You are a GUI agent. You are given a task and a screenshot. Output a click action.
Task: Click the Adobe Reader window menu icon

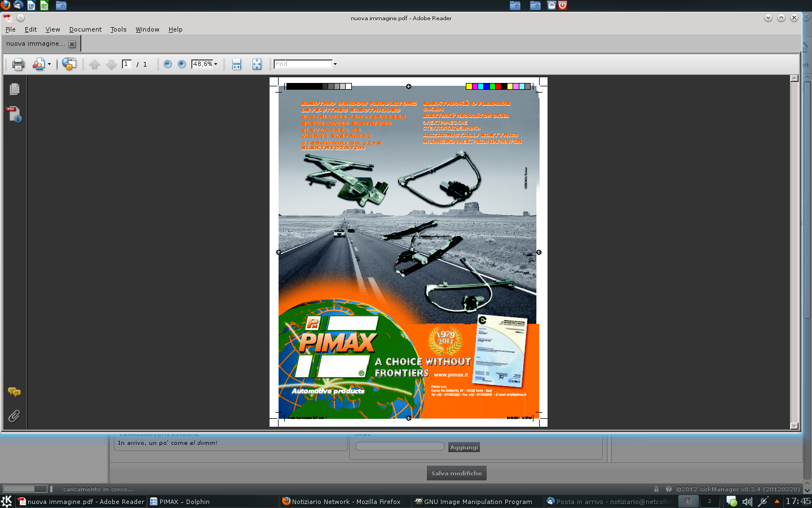tap(7, 17)
